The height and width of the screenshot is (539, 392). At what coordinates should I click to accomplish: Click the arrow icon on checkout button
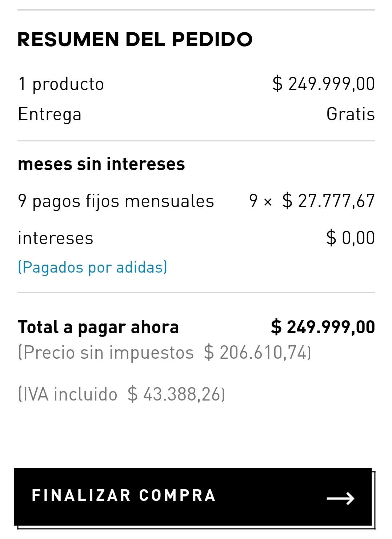[341, 498]
